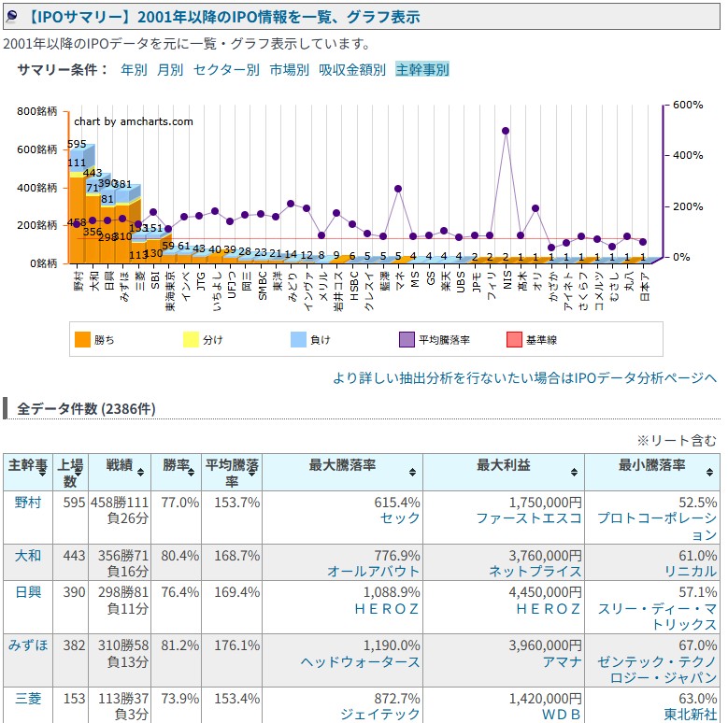The image size is (728, 723).
Task: Switch summary condition to 年別
Action: click(x=134, y=69)
